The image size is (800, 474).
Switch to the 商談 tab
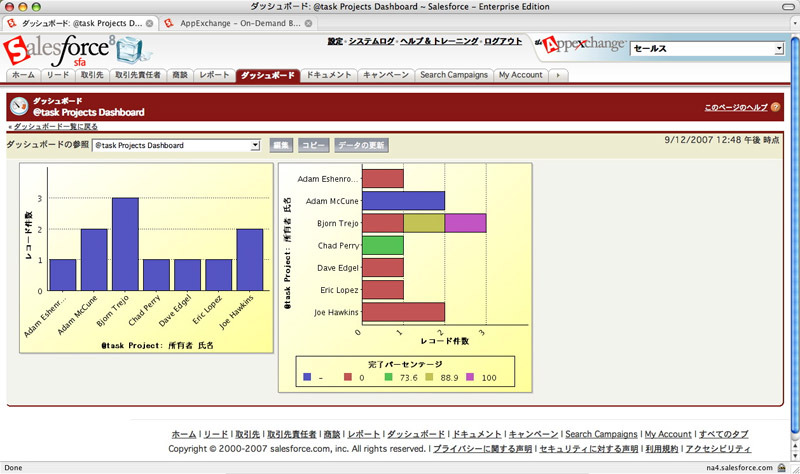tap(180, 75)
